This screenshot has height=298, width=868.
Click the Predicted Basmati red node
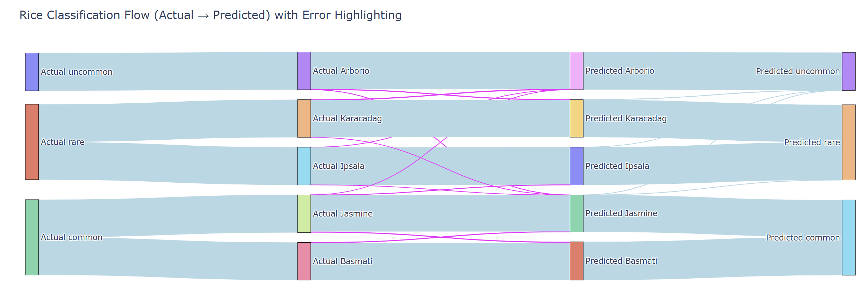click(577, 261)
